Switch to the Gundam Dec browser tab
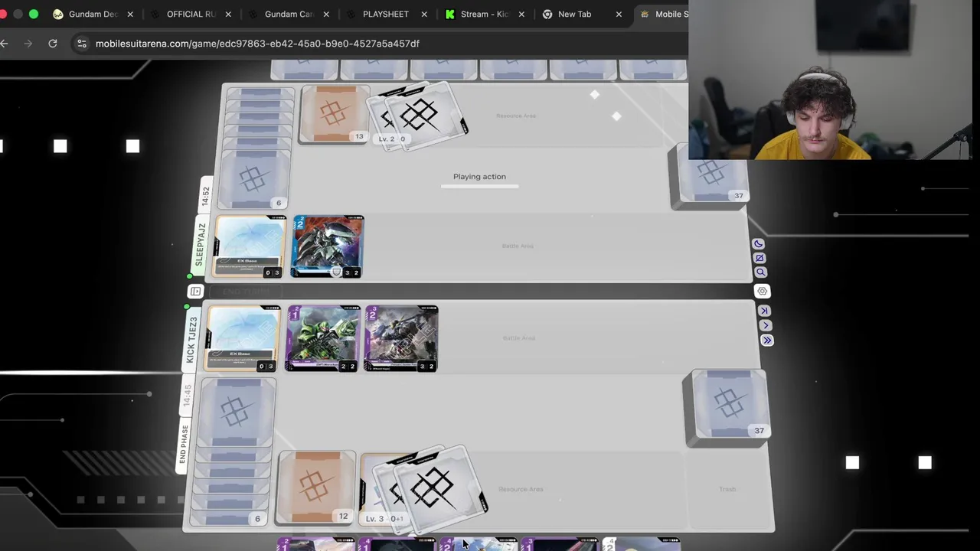The image size is (980, 551). 93,14
